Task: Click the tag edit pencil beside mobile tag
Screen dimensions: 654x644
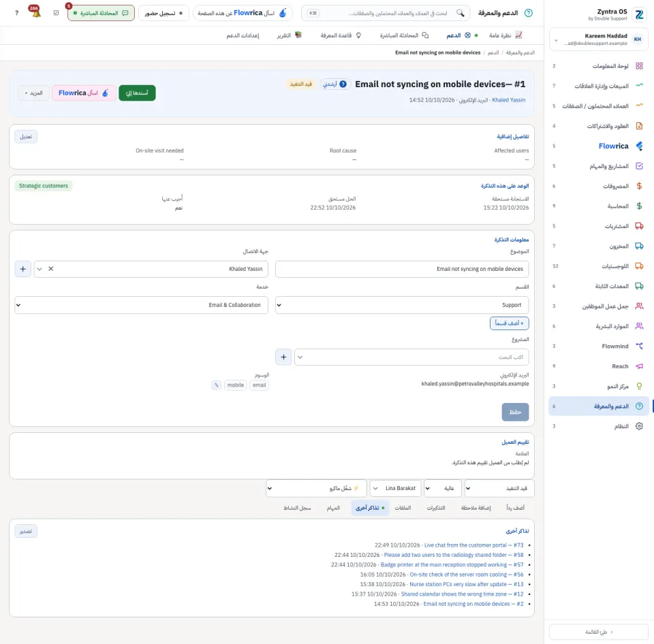Action: [x=216, y=385]
